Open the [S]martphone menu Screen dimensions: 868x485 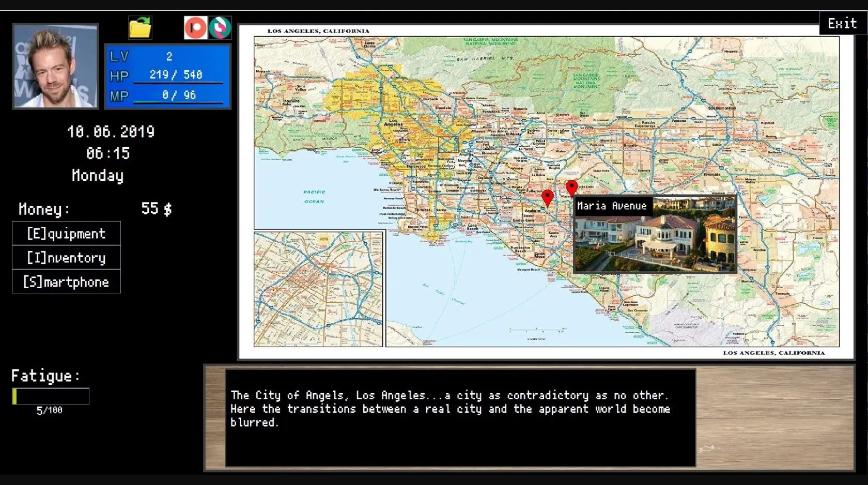tap(66, 281)
